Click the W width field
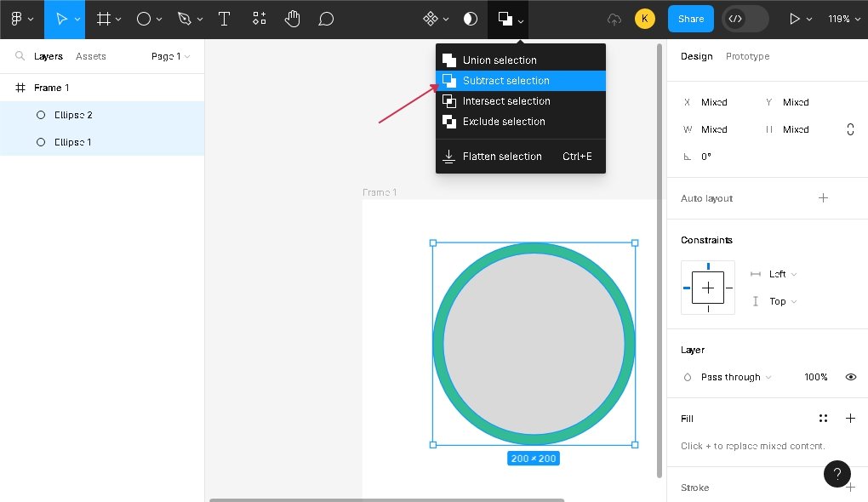The width and height of the screenshot is (868, 502). click(x=714, y=129)
